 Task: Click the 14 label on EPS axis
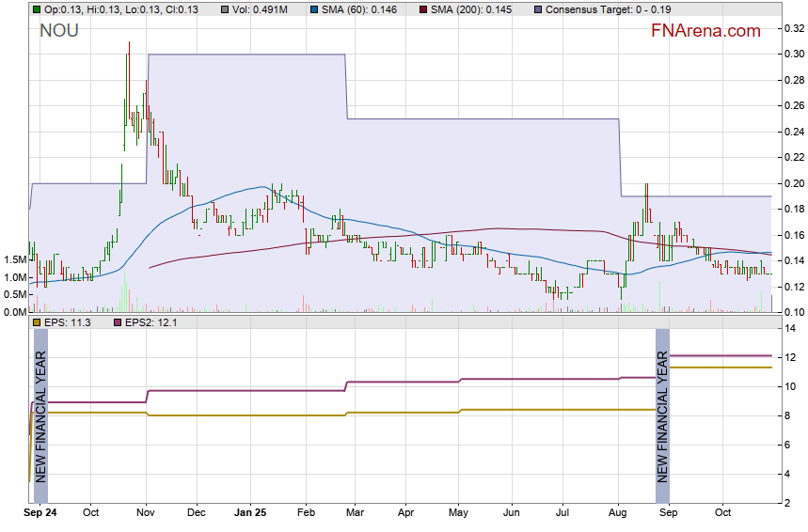click(x=791, y=328)
